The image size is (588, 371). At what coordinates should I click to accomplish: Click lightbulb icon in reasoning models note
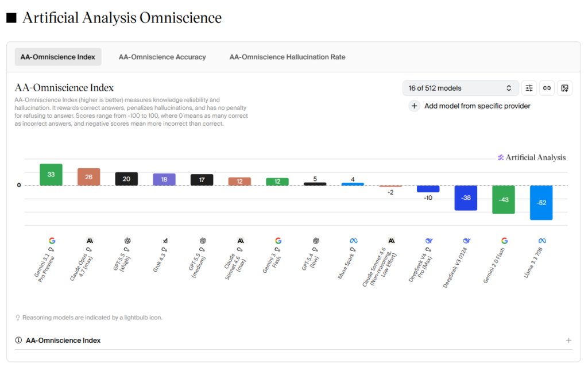(x=18, y=318)
